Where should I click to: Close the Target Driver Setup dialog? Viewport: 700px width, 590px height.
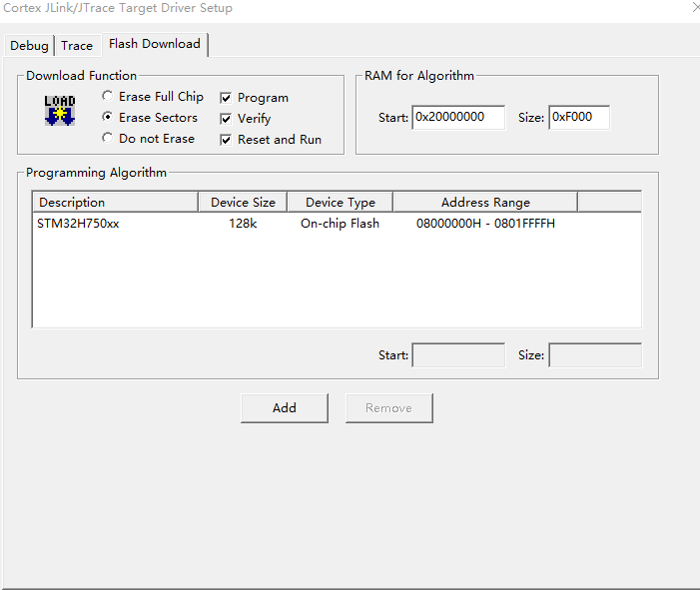[x=695, y=8]
